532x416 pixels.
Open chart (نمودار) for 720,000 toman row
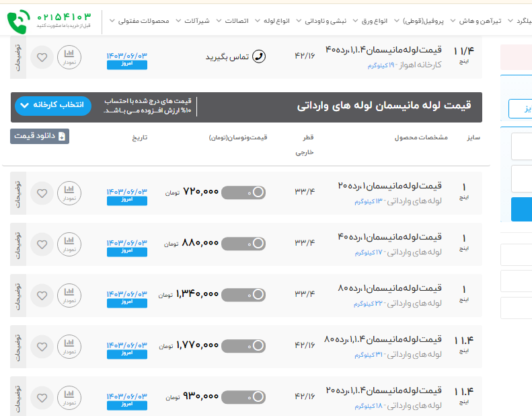tap(69, 193)
